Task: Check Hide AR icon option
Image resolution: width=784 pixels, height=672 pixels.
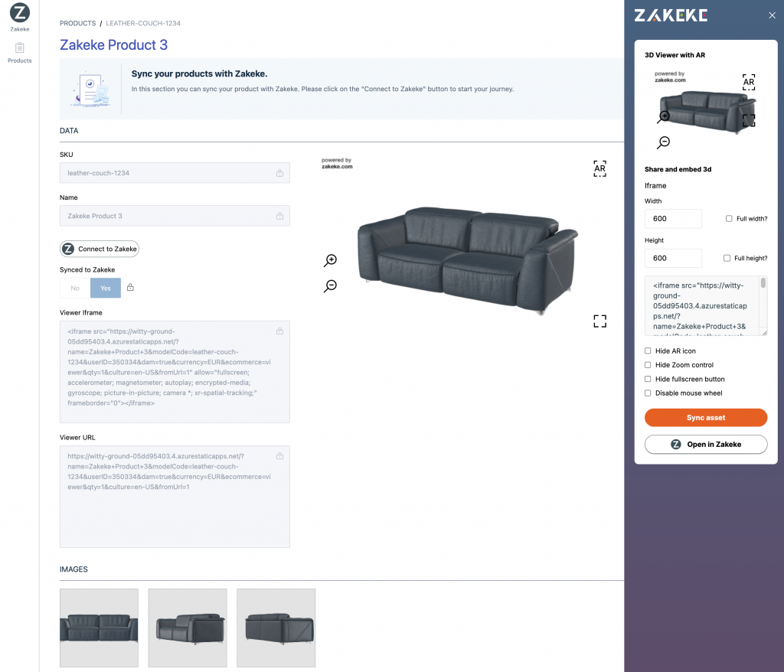Action: click(648, 351)
